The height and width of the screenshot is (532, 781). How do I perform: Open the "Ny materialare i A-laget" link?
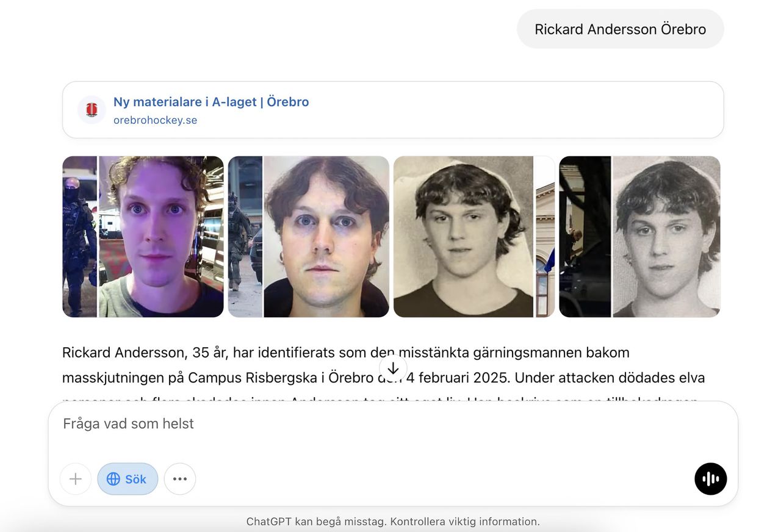(211, 102)
